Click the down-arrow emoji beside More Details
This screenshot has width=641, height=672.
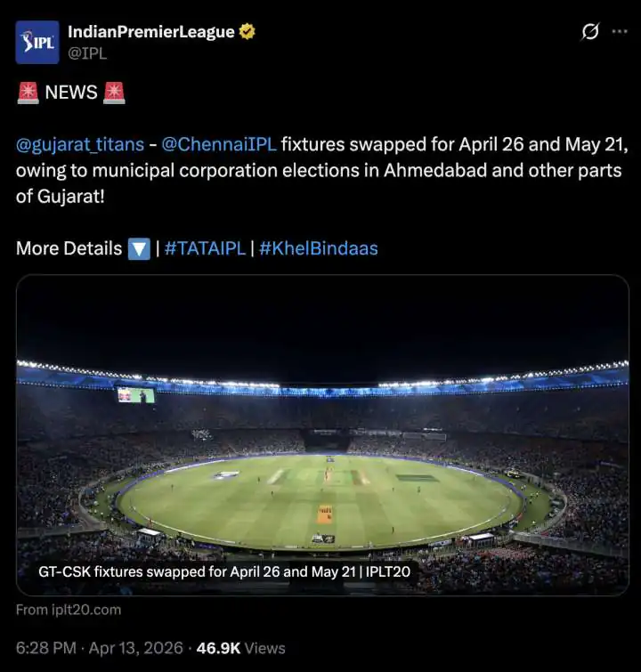[x=139, y=248]
